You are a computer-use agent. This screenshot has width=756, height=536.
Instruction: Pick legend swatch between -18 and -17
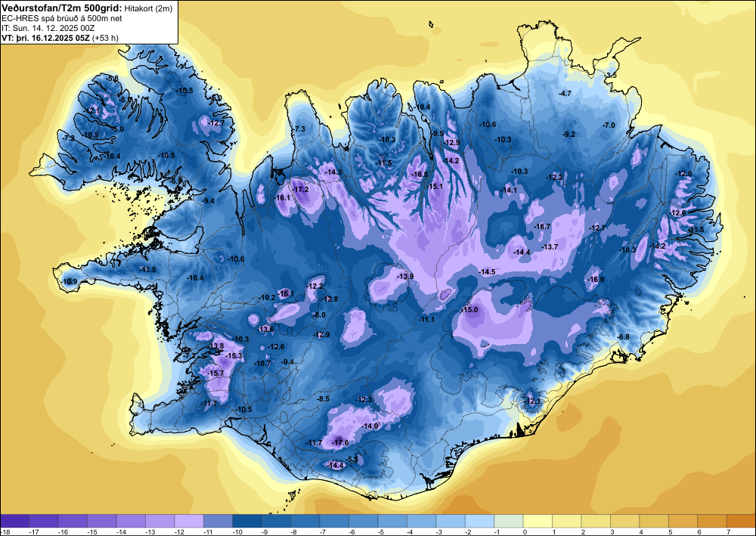15,521
